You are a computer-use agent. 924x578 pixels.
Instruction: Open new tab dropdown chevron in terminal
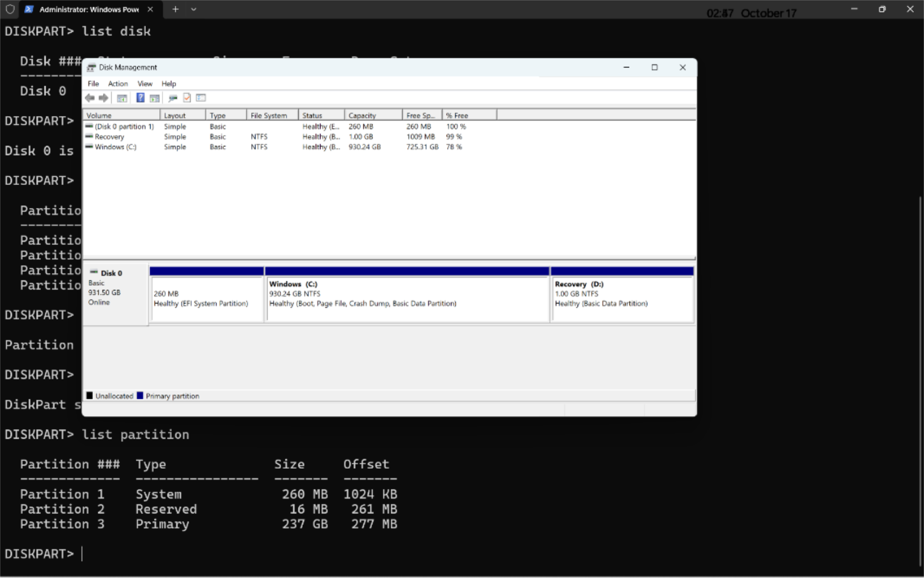[x=193, y=9]
